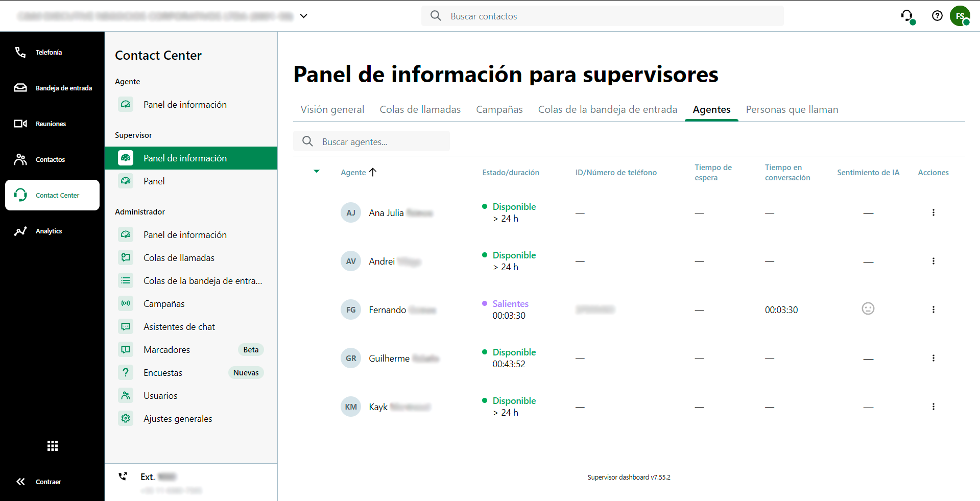980x501 pixels.
Task: Open the apps grid icon at sidebar bottom
Action: pos(52,446)
